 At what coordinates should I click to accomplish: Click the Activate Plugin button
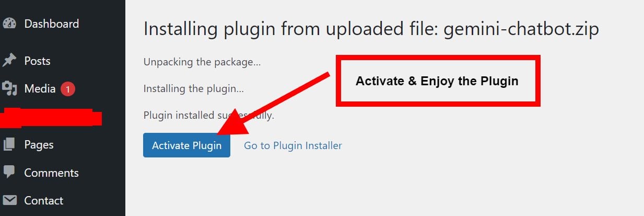[x=186, y=145]
